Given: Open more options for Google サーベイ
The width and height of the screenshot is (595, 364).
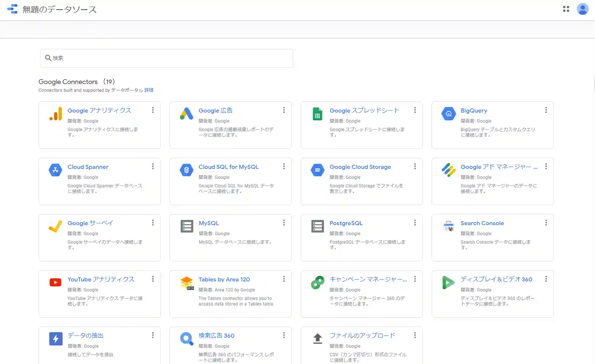Looking at the screenshot, I should [x=153, y=223].
